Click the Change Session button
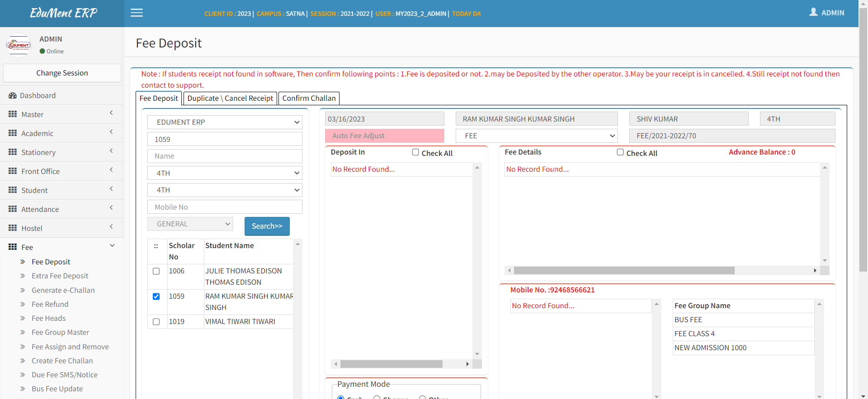Screen dimensions: 868x399 click(62, 73)
